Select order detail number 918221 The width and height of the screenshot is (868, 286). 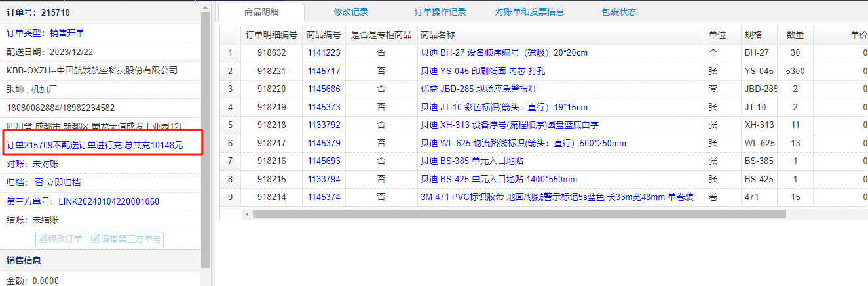(x=271, y=71)
